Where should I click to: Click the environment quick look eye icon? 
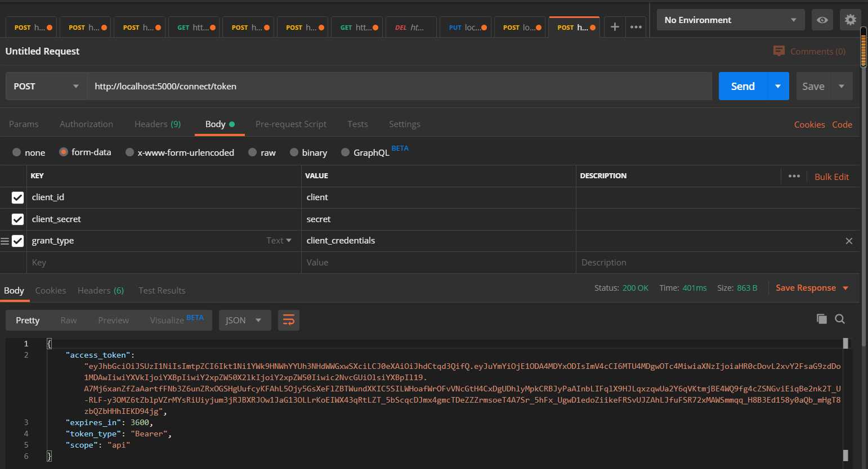tap(822, 20)
